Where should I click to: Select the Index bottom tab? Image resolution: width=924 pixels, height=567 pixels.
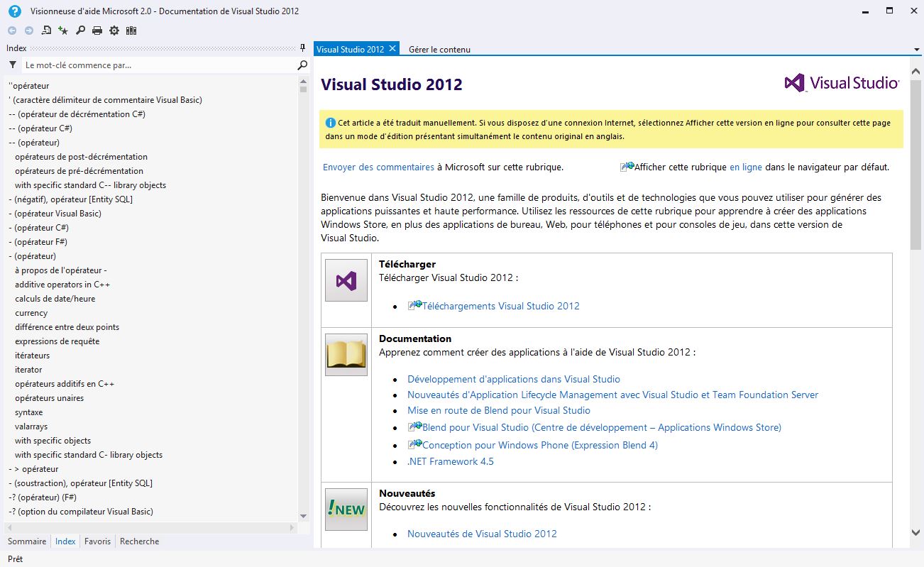click(x=65, y=541)
